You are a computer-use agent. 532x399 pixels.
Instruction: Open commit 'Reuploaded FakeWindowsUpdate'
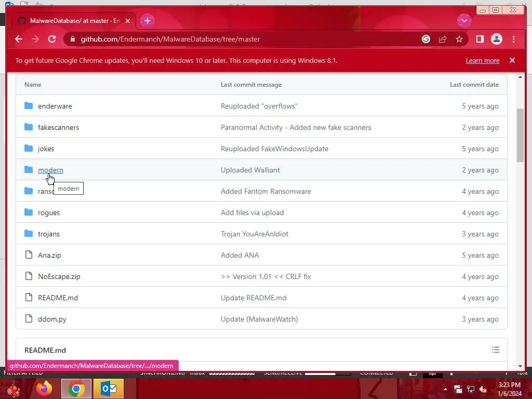[274, 149]
